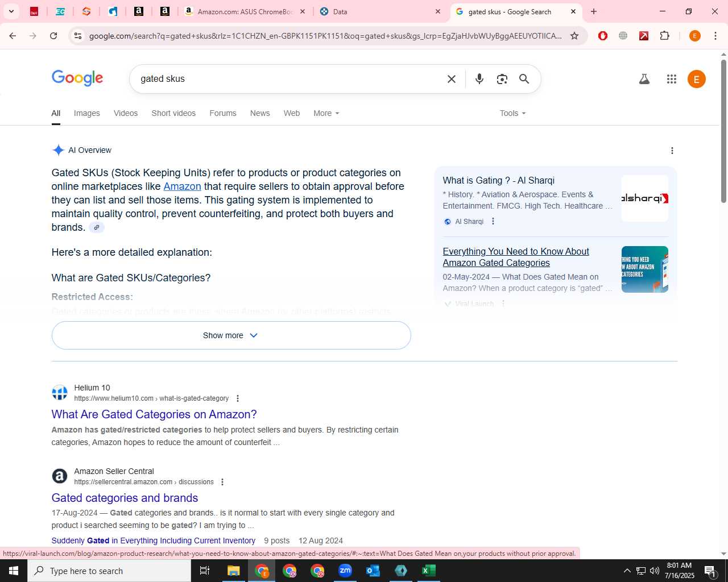Image resolution: width=728 pixels, height=582 pixels.
Task: Close the Amazon ASUS ChromeBook tab
Action: coord(303,11)
